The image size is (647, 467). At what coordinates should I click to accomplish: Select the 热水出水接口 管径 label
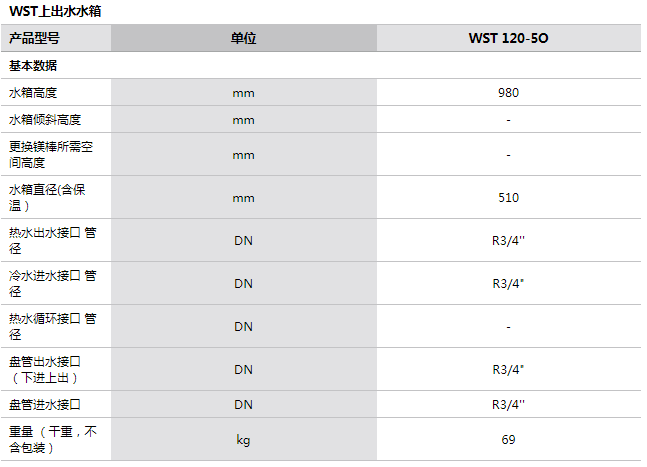point(52,240)
